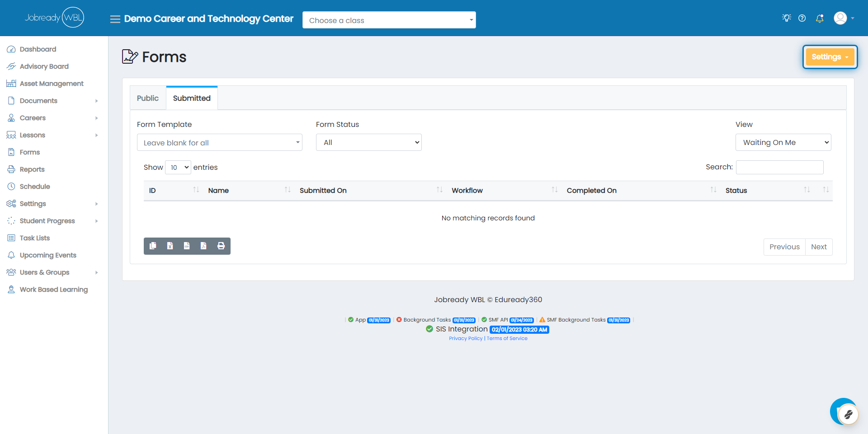
Task: Switch to the Public tab
Action: point(148,98)
